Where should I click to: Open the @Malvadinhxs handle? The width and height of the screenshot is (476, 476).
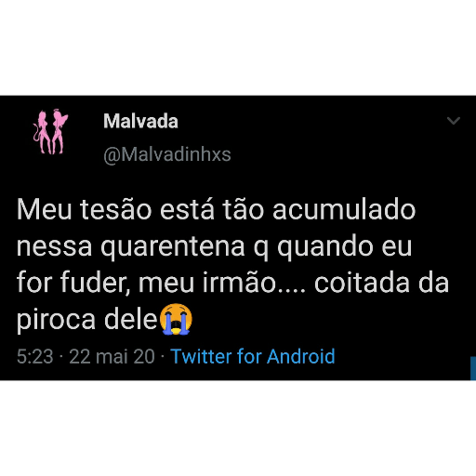(x=167, y=154)
